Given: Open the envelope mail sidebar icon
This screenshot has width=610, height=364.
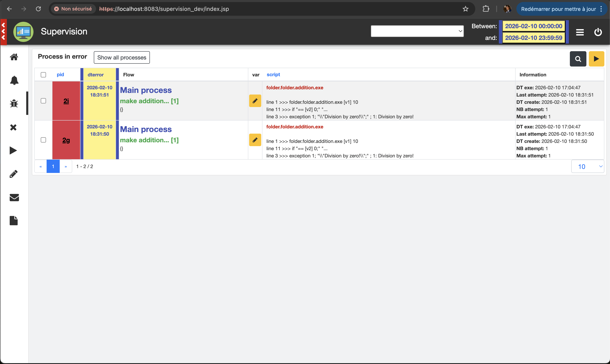Looking at the screenshot, I should pyautogui.click(x=14, y=198).
